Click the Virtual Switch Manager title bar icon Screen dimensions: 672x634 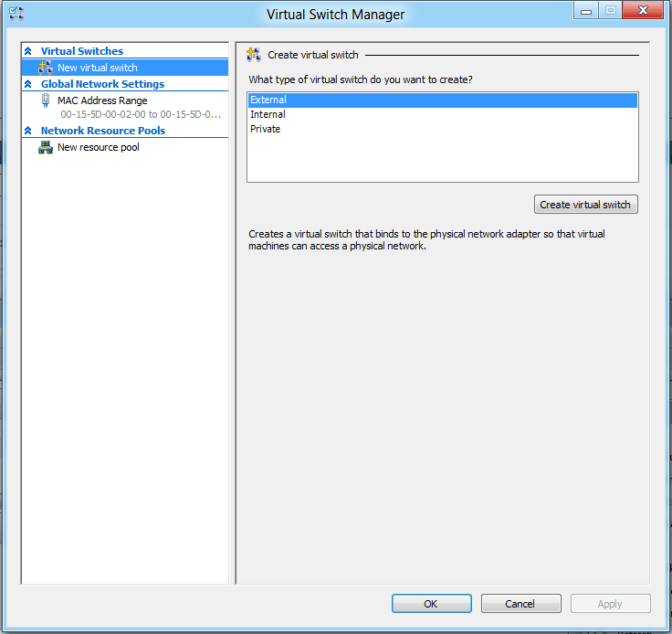click(x=17, y=15)
